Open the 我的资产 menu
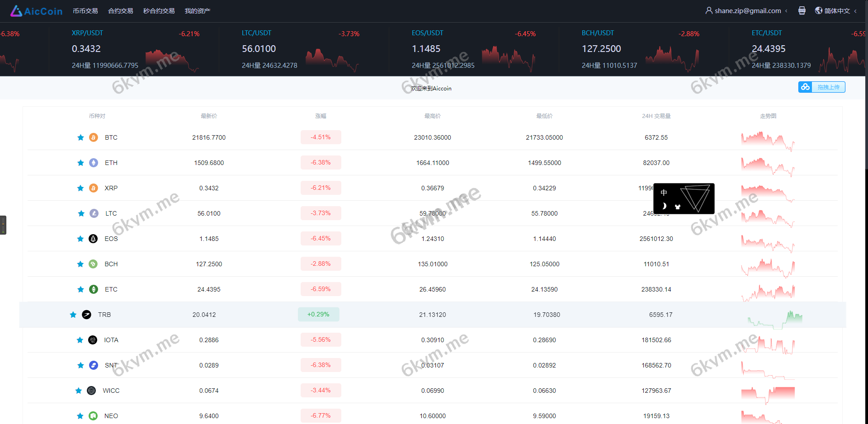Screen dimensions: 868x424 pyautogui.click(x=197, y=11)
